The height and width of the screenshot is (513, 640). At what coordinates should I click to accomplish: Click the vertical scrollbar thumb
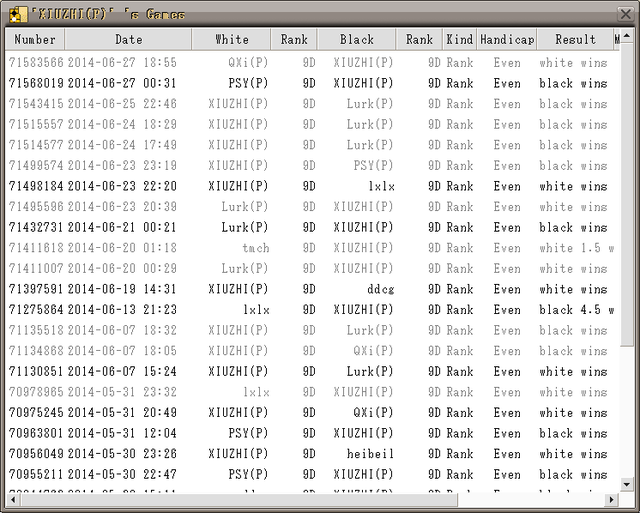(627, 194)
